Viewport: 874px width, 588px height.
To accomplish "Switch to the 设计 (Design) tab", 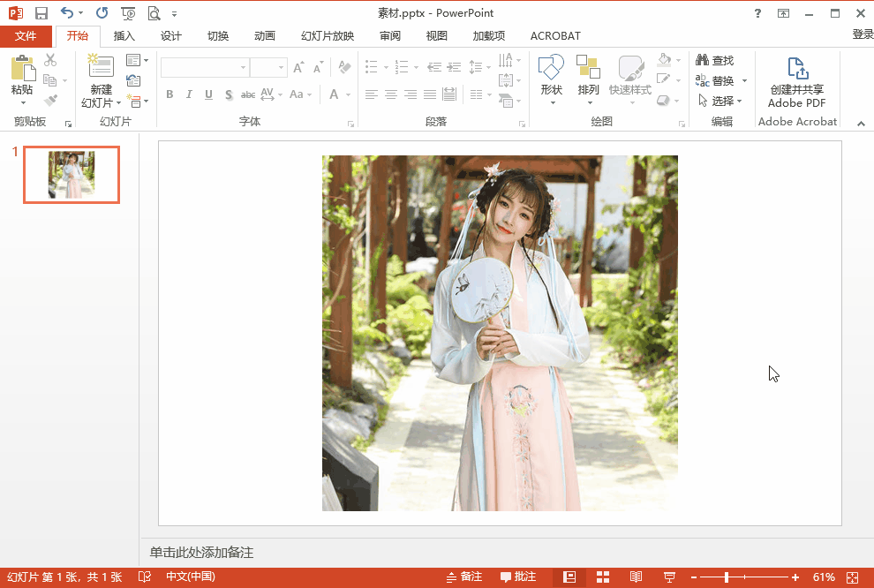I will click(170, 36).
